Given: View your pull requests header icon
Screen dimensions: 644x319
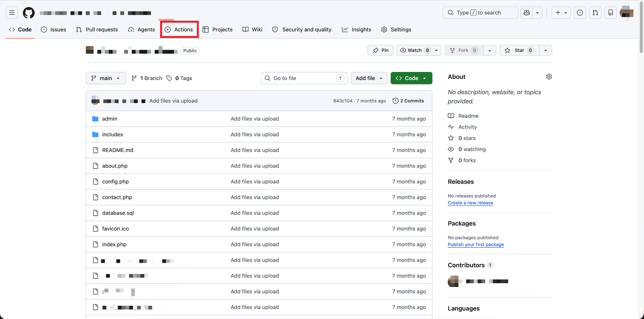Looking at the screenshot, I should tap(595, 13).
